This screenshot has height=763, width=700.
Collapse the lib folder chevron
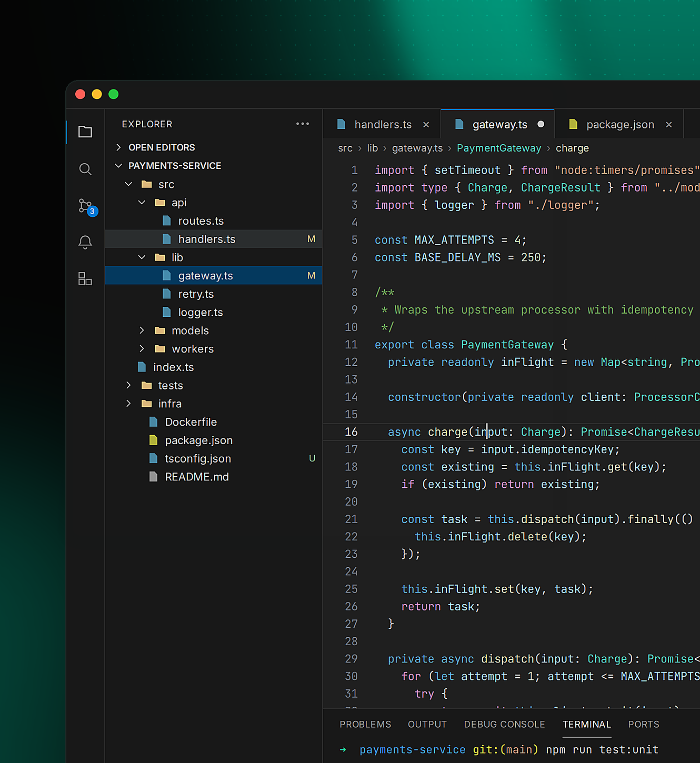[142, 257]
